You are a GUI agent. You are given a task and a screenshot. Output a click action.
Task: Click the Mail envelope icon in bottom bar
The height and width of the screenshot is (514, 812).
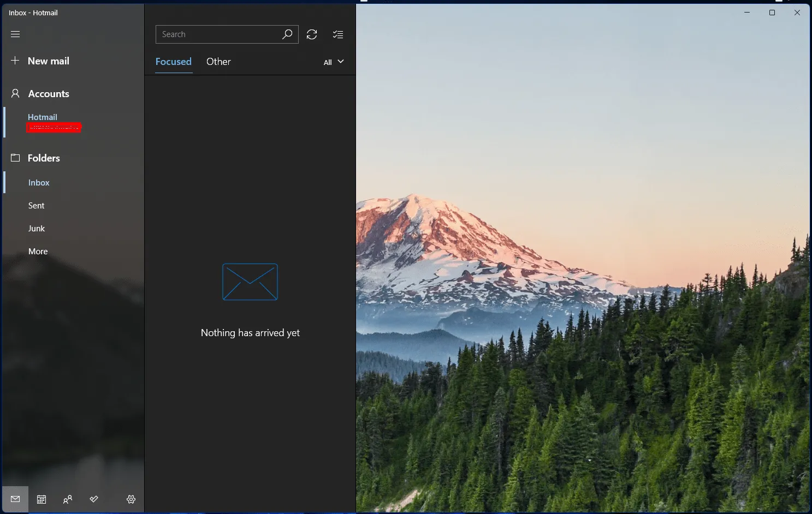pyautogui.click(x=15, y=499)
